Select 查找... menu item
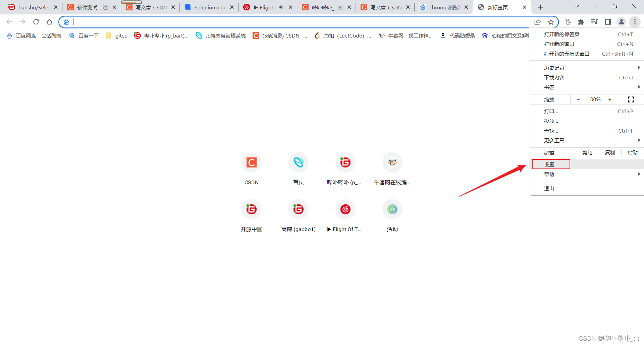644x345 pixels. click(586, 131)
